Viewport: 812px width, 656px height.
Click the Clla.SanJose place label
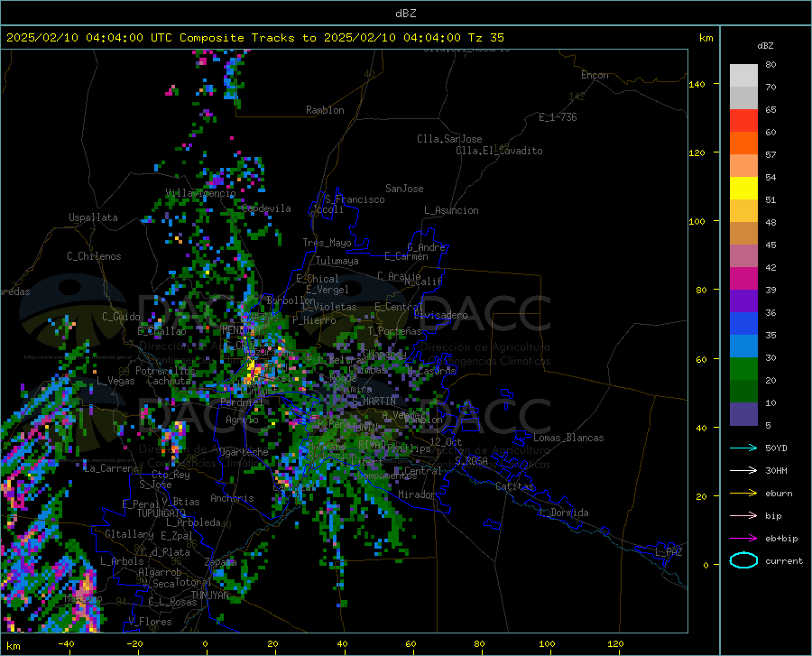pos(449,139)
